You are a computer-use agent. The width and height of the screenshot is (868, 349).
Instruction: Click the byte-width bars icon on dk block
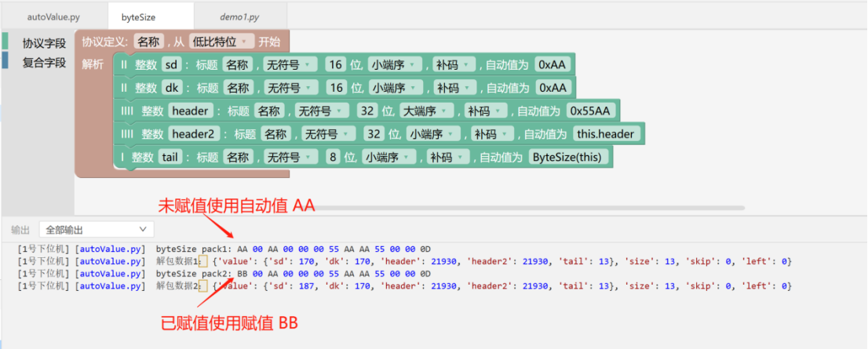click(123, 87)
